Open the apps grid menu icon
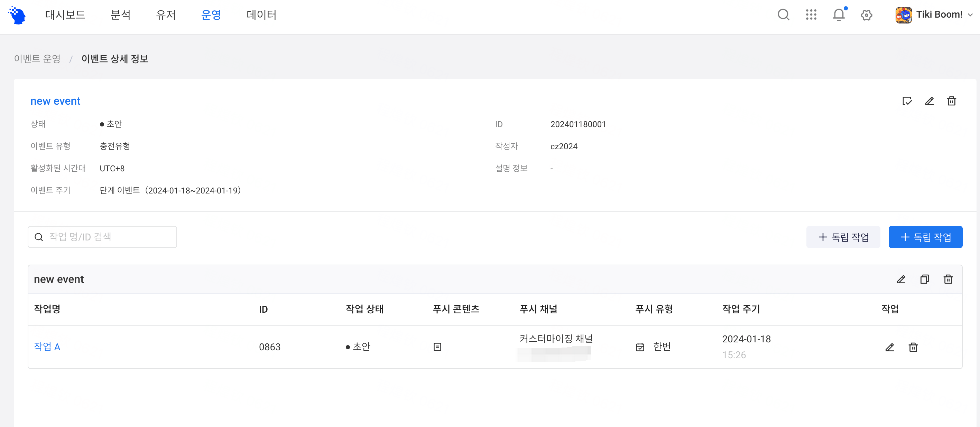 click(x=811, y=15)
